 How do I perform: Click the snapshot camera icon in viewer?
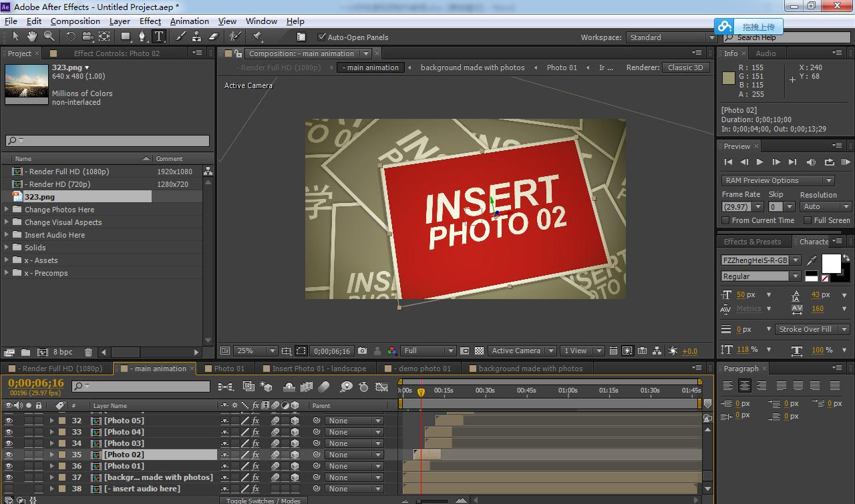coord(362,350)
